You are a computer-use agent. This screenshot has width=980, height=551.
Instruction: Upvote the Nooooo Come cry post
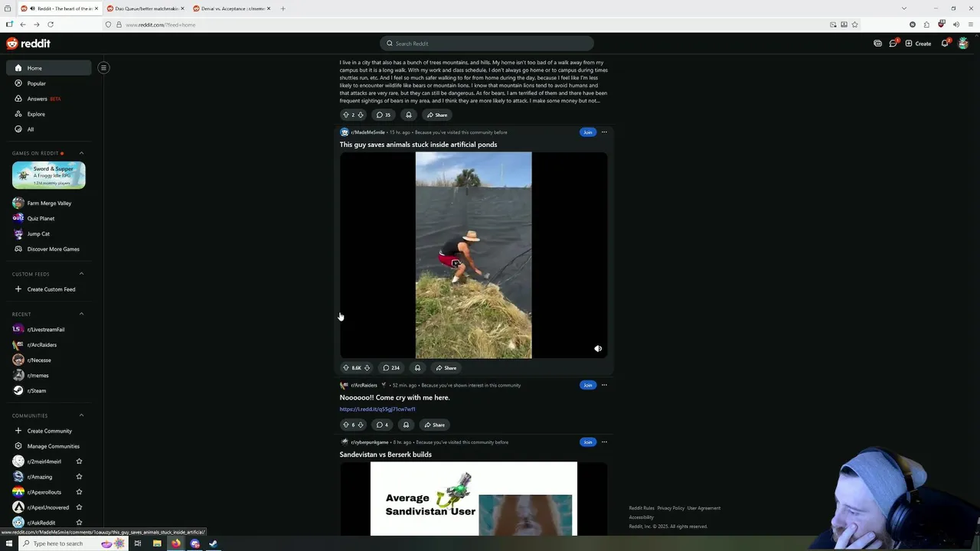(x=346, y=425)
